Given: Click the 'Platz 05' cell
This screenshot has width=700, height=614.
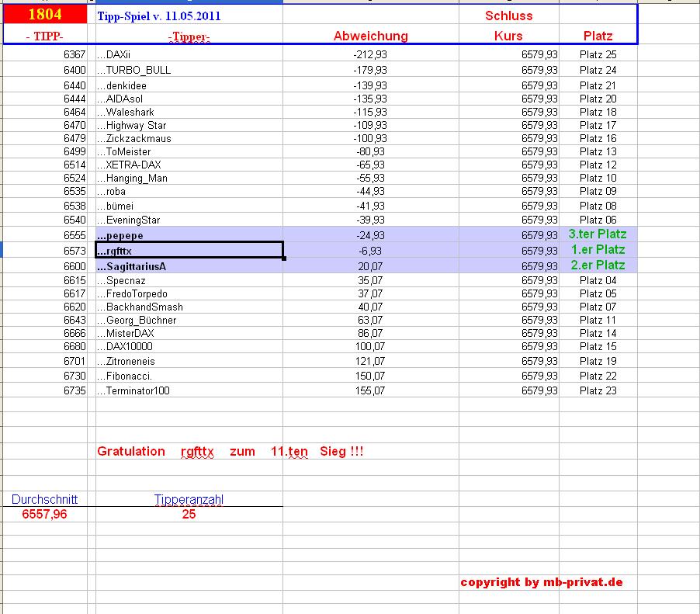Looking at the screenshot, I should 598,294.
